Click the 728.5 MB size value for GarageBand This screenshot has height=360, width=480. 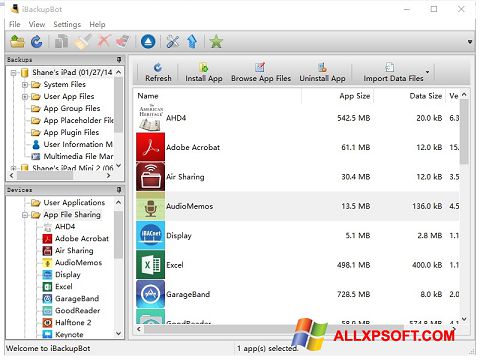[354, 294]
